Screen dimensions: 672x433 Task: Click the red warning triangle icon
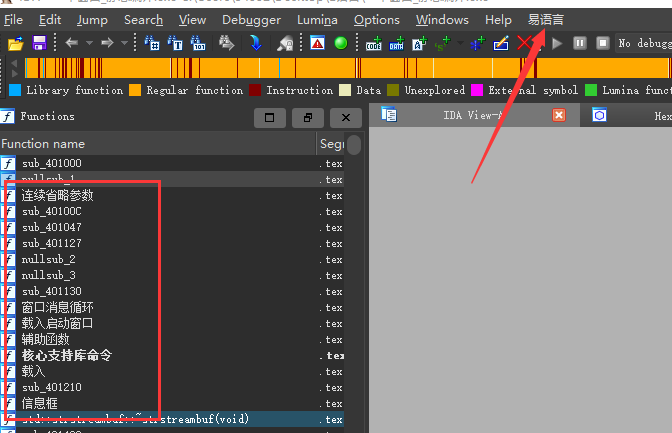317,43
